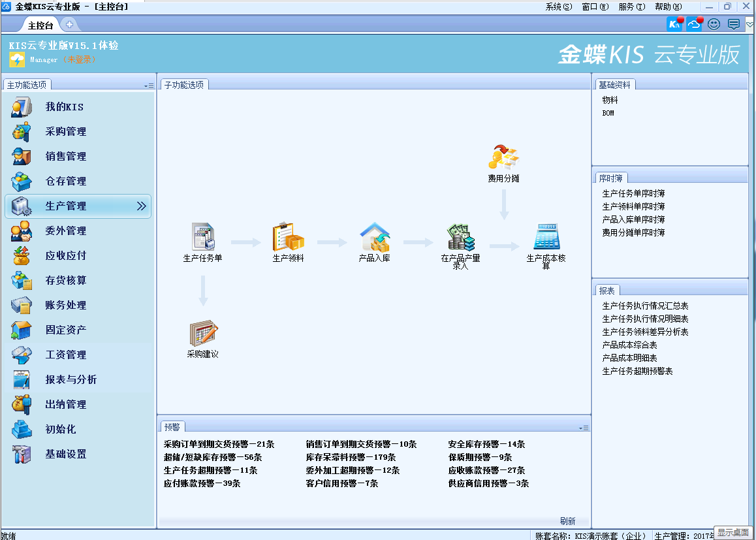756x540 pixels.
Task: Select the 存货核算 module icon
Action: point(22,281)
